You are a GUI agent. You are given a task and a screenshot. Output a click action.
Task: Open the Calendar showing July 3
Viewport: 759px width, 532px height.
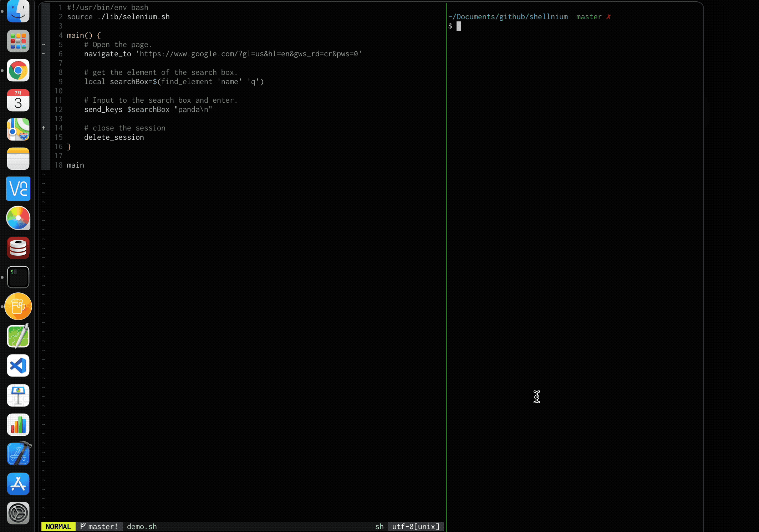click(x=18, y=100)
